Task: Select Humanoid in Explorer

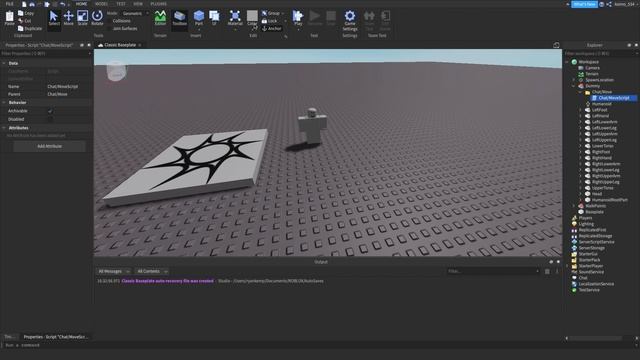Action: pos(601,104)
